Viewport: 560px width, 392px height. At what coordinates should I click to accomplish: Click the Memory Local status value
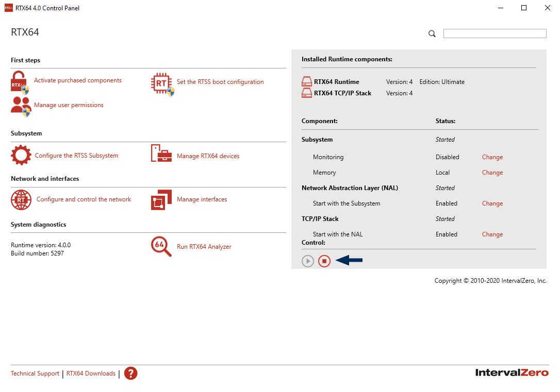[443, 173]
